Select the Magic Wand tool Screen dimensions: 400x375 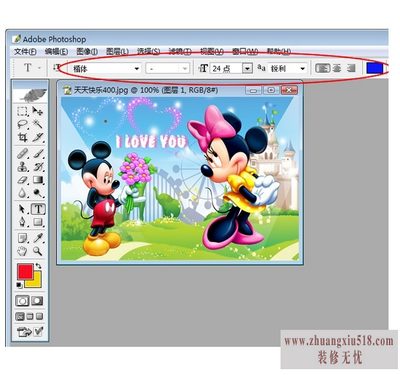(x=37, y=124)
